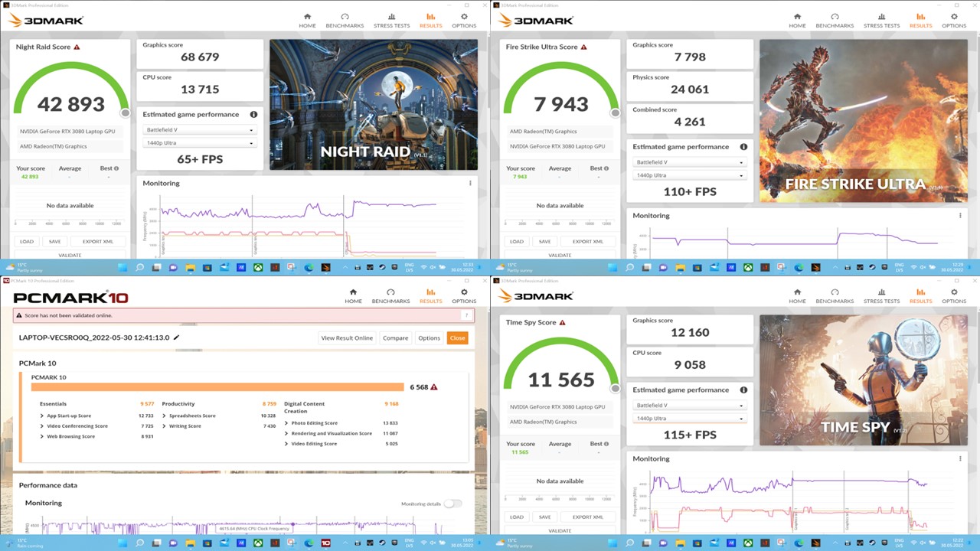Switch to BENCHMARKS in the Night Raid window

(345, 21)
